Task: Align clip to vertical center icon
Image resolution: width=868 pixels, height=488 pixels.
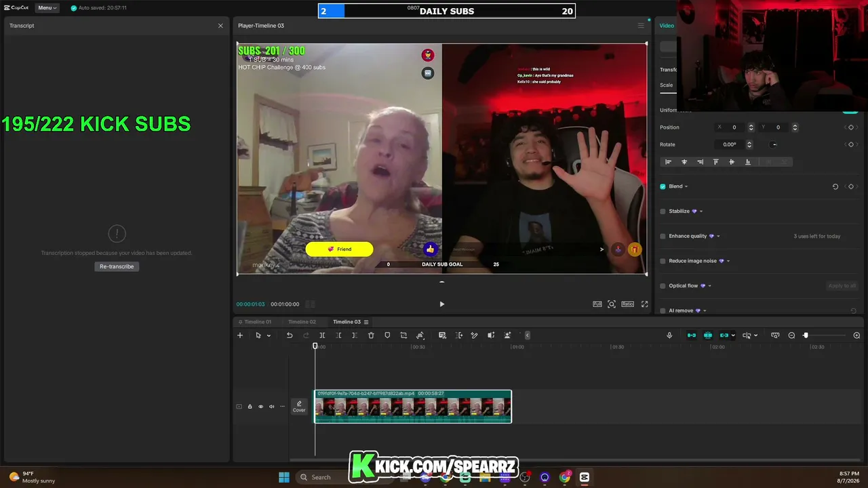Action: click(x=732, y=162)
